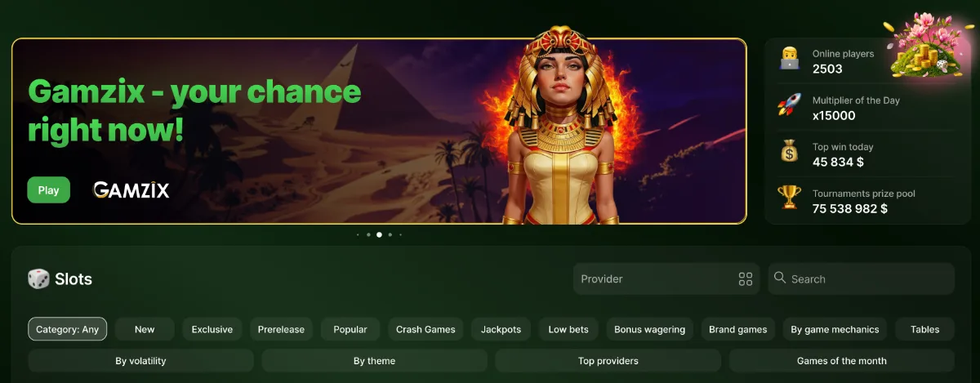
Task: Select the Jackpots category
Action: point(501,329)
